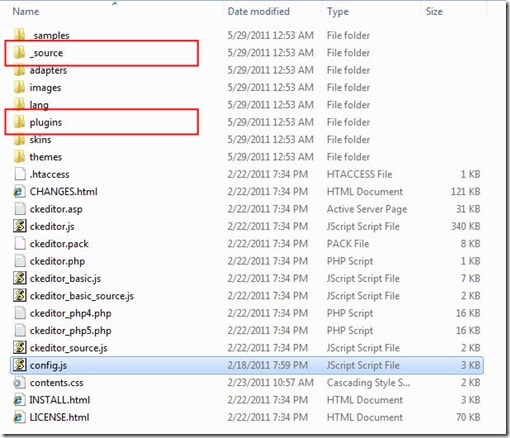
Task: Select the _samples folder name
Action: [50, 35]
